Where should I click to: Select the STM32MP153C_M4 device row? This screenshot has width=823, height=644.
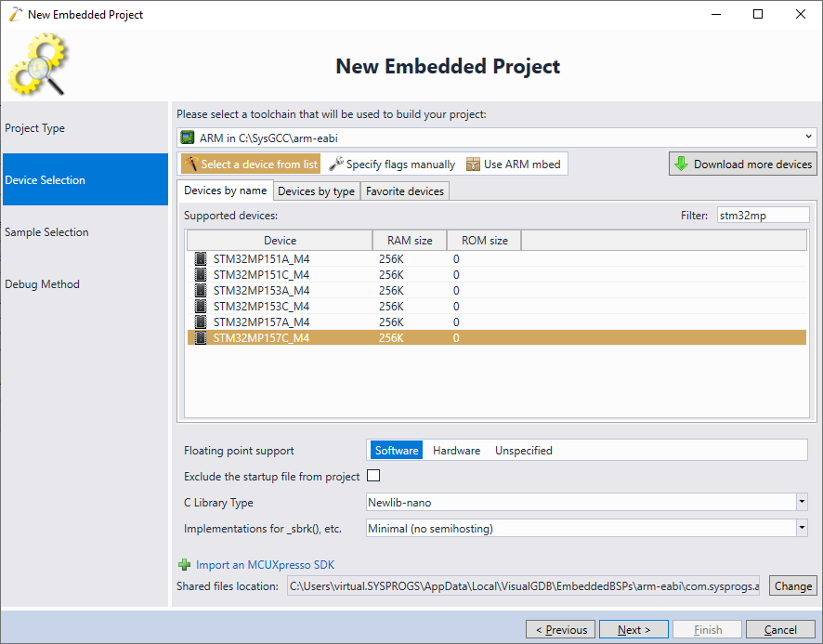pyautogui.click(x=497, y=307)
